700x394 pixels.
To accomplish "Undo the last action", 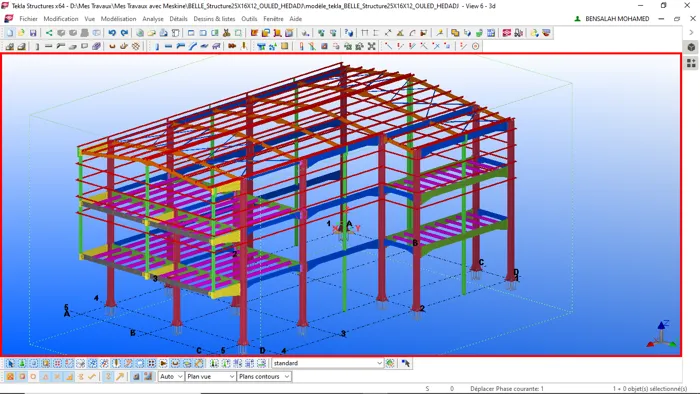I will pos(112,33).
